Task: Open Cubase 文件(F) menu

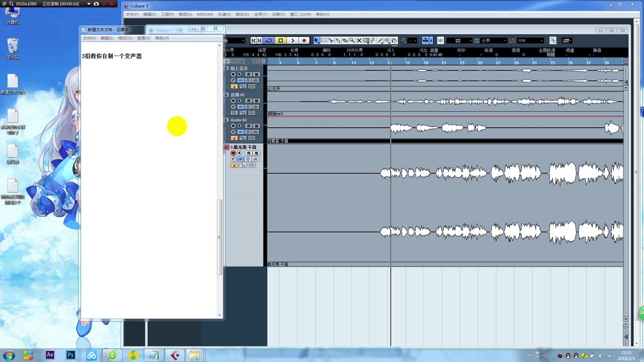Action: [x=132, y=15]
